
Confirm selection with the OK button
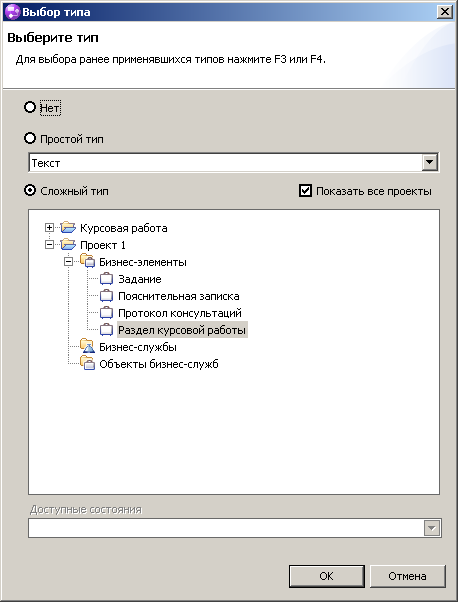(326, 576)
